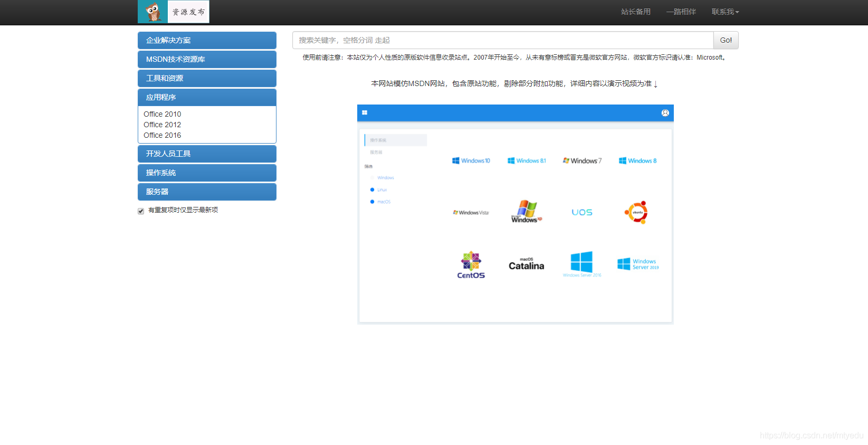Image resolution: width=868 pixels, height=445 pixels.
Task: Select the UOS logo
Action: pyautogui.click(x=582, y=212)
